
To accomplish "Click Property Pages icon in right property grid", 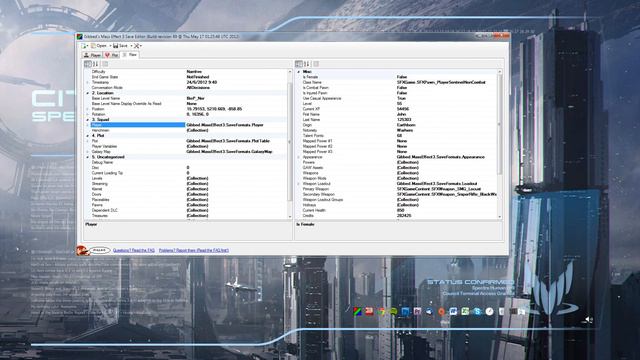I will tap(316, 64).
